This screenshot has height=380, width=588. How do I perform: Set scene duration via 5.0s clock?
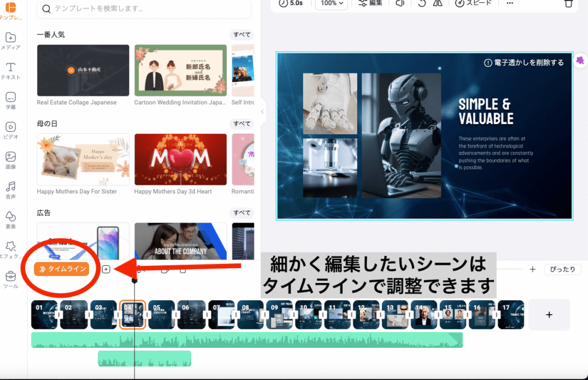pyautogui.click(x=291, y=3)
